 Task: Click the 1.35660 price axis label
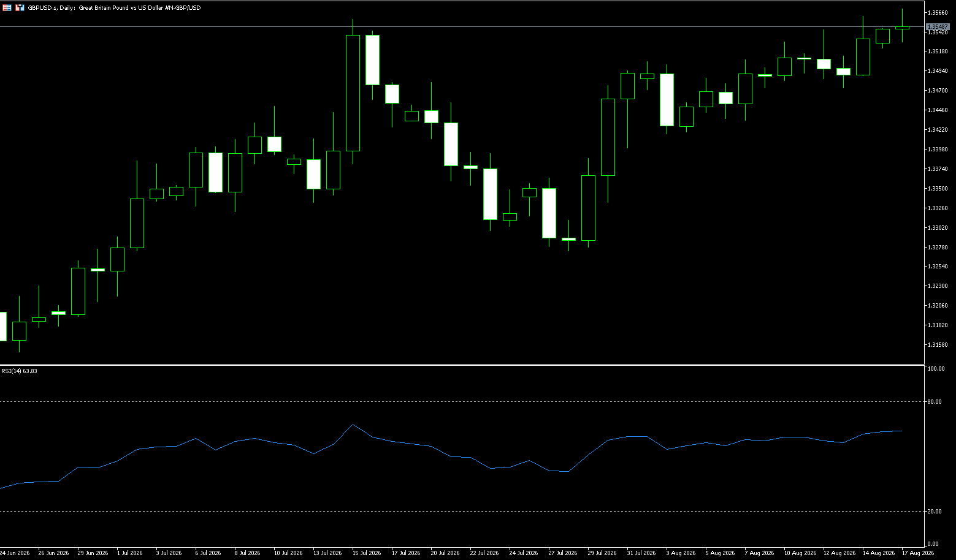click(938, 12)
